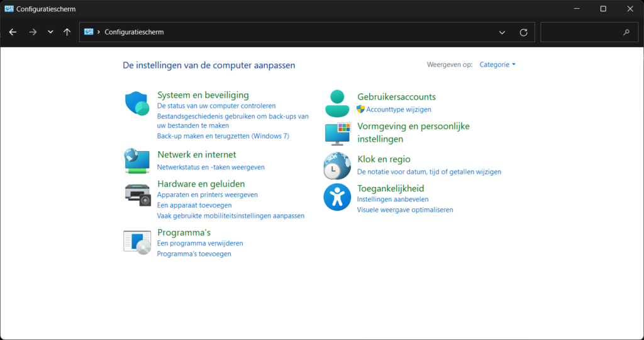The height and width of the screenshot is (340, 644).
Task: Open Netwerkstatus en -taken weergeven
Action: (x=211, y=167)
